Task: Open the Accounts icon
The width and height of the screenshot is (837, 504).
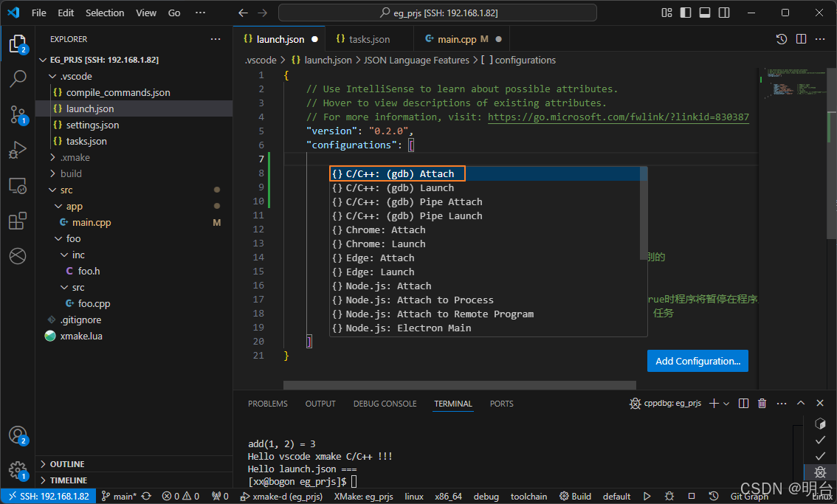Action: 18,435
